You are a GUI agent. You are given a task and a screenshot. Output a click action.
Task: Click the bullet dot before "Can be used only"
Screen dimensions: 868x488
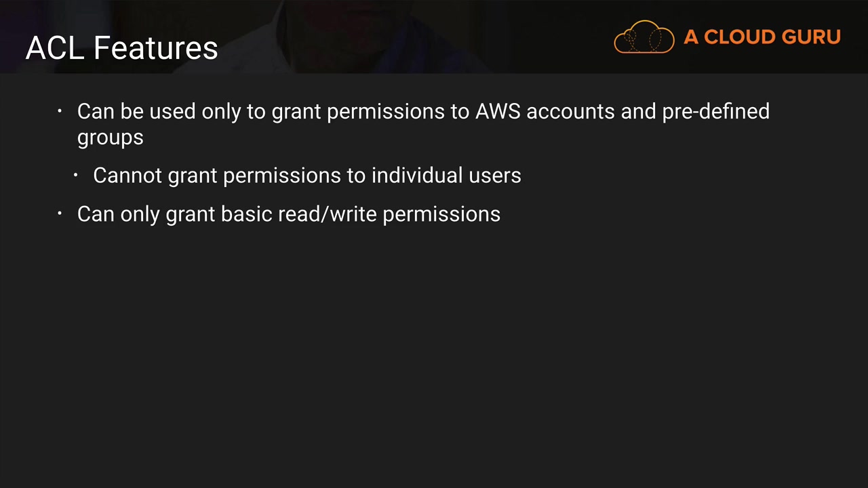click(x=60, y=110)
